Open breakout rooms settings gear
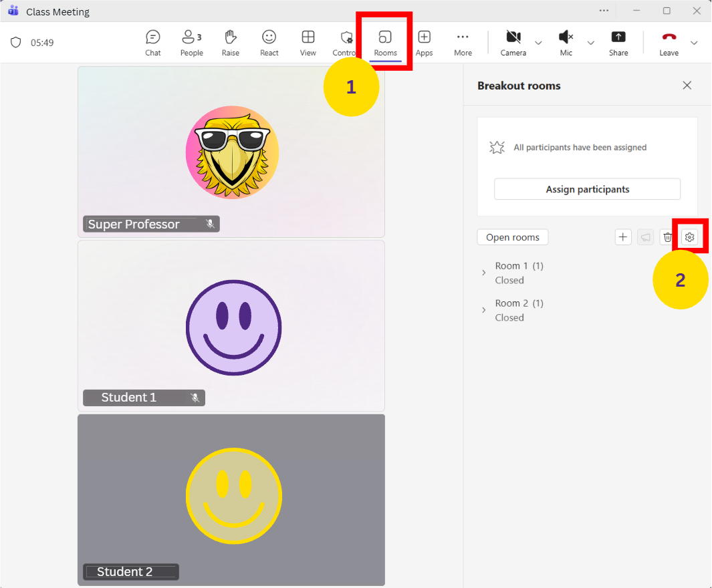 click(689, 237)
